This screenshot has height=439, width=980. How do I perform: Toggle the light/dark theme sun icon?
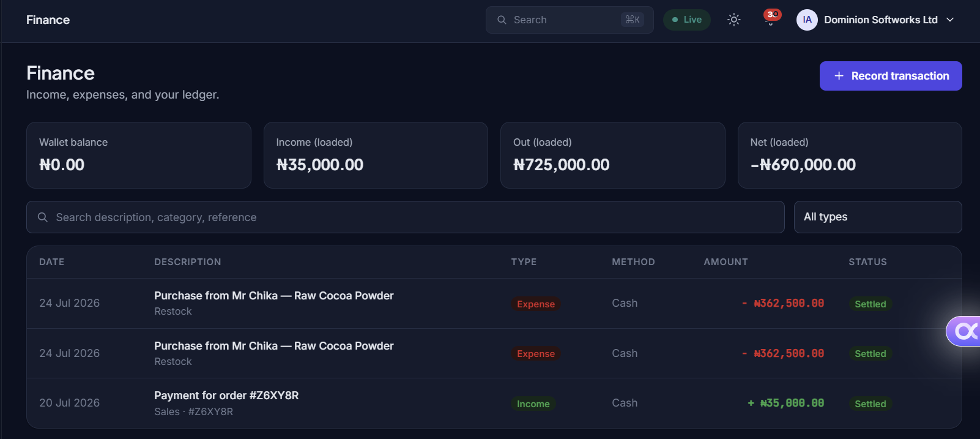click(734, 20)
